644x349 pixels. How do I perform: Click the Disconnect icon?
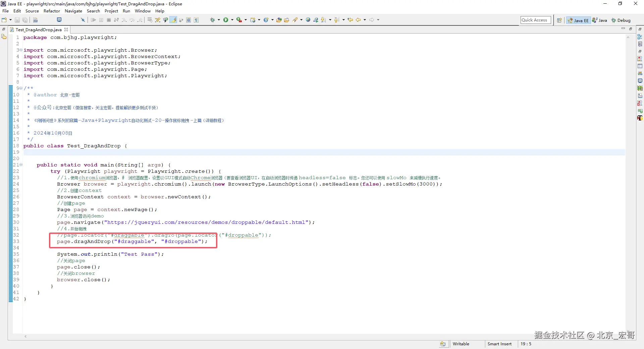(116, 20)
